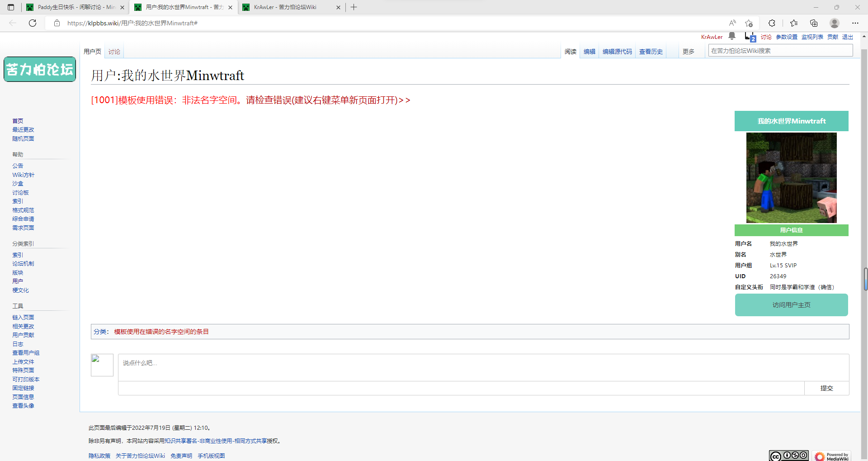Viewport: 868px width, 461px height.
Task: Click the browser address bar URL
Action: [x=132, y=23]
